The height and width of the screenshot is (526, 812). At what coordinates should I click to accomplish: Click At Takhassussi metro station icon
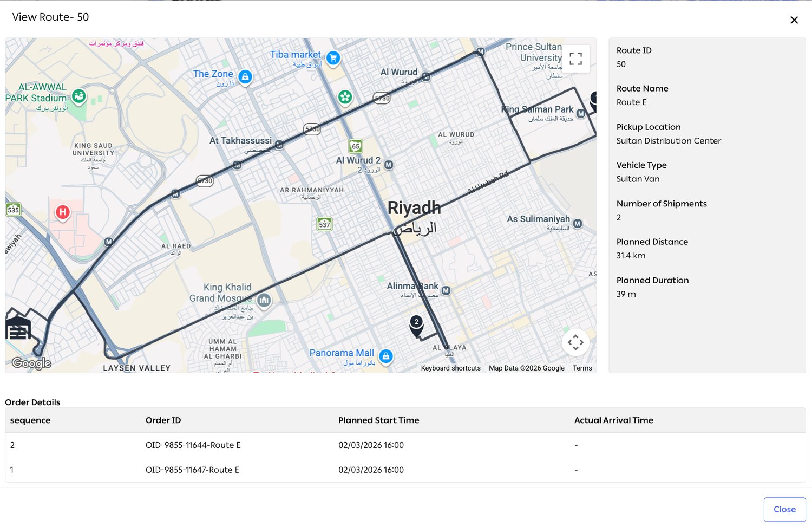[x=279, y=145]
